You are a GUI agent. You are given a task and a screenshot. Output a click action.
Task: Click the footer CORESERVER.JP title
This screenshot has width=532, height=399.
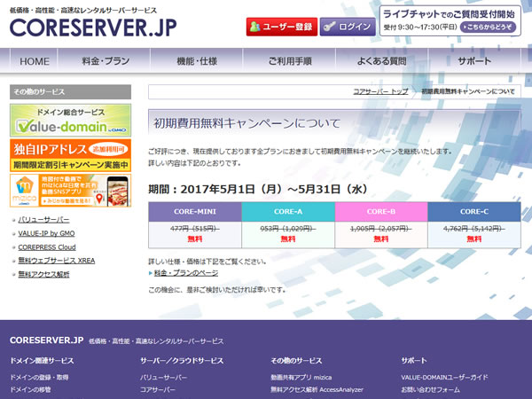(x=46, y=340)
